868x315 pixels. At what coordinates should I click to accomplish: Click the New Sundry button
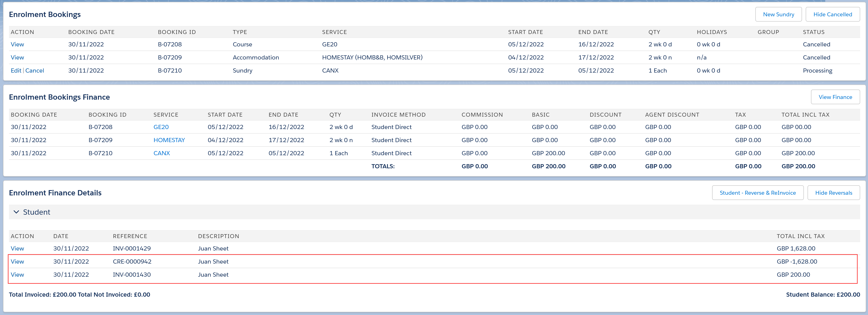click(x=778, y=14)
